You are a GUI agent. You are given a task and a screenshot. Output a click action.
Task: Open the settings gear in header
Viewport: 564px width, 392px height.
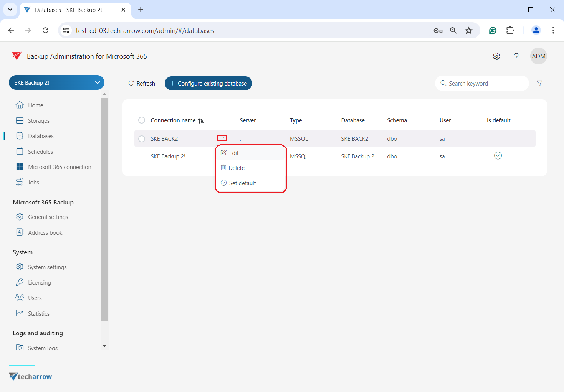click(x=496, y=56)
